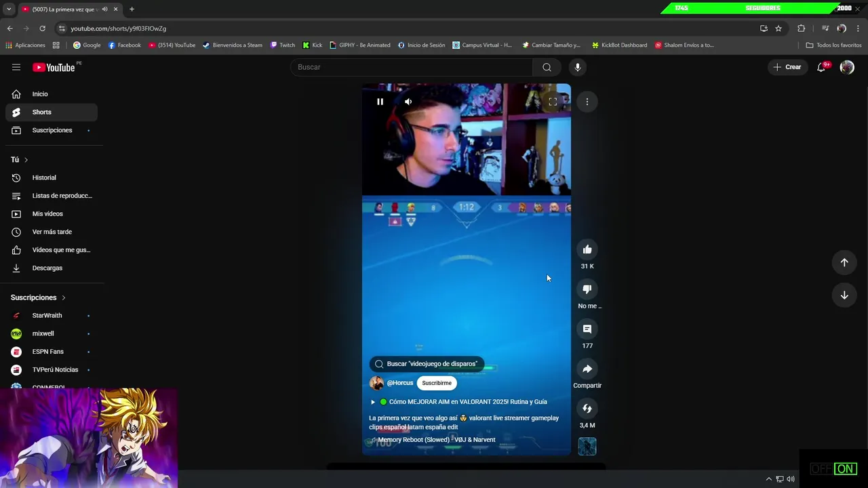This screenshot has width=868, height=488.
Task: Open ESPN Fans subscription channel
Action: point(52,352)
